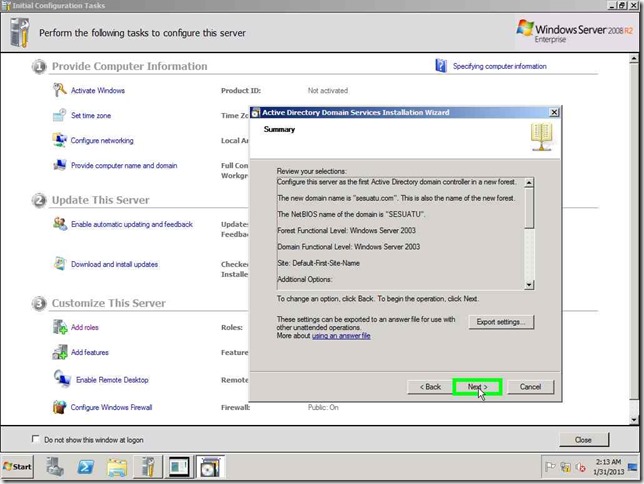This screenshot has width=644, height=484.
Task: Click the Enable Remote Desktop icon
Action: click(x=62, y=379)
